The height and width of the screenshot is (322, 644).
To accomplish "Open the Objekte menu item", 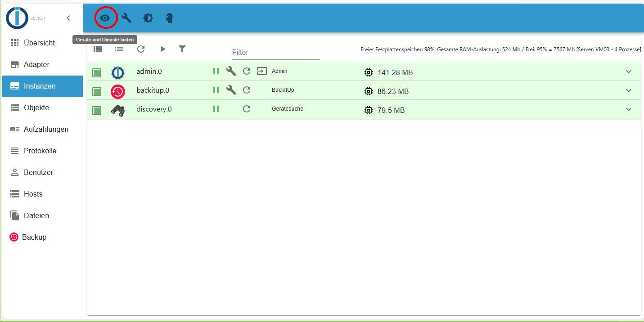I will point(42,107).
